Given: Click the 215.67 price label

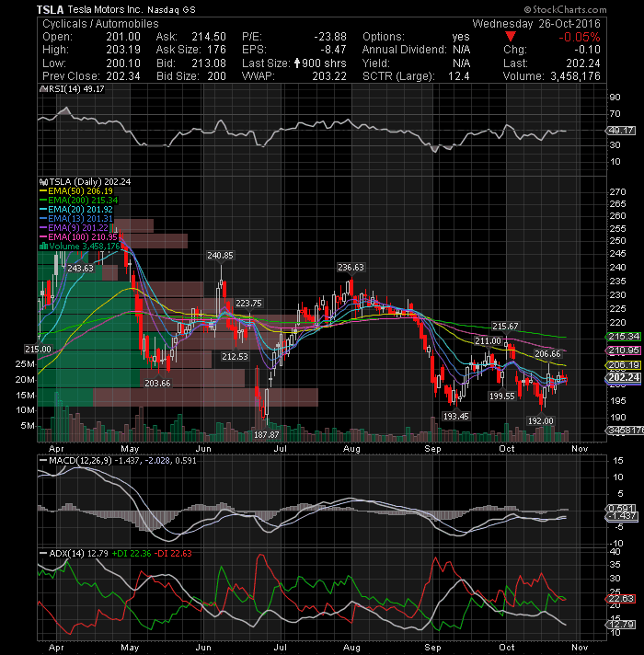Looking at the screenshot, I should tap(505, 327).
